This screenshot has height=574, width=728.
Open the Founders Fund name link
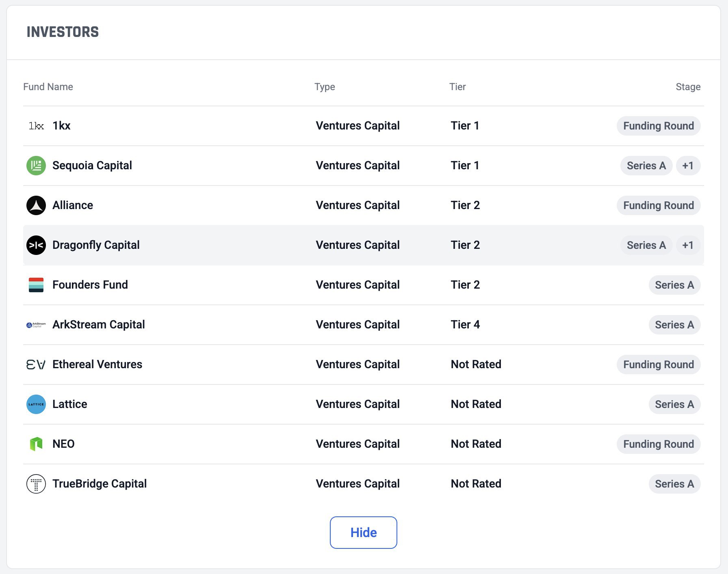[x=90, y=285]
